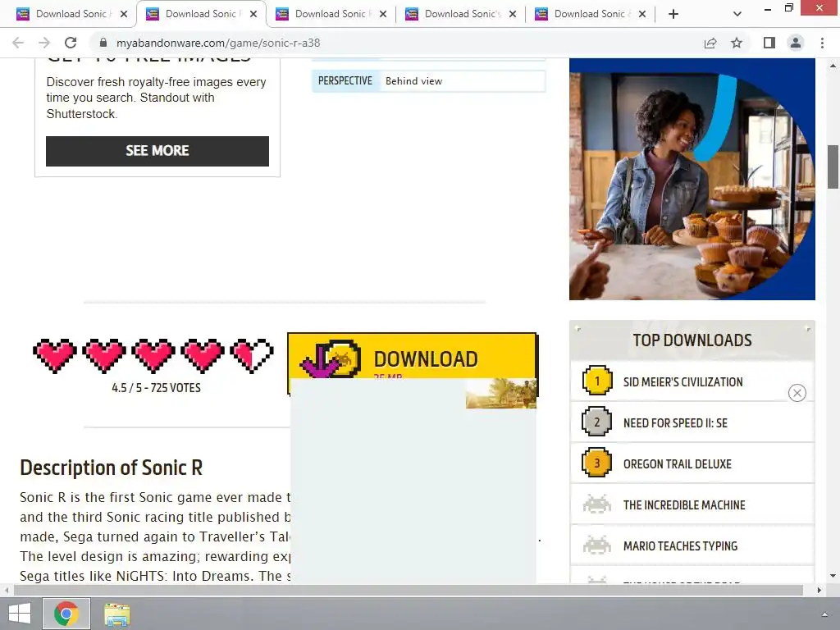
Task: Open Chrome's three-dot menu
Action: [x=822, y=43]
